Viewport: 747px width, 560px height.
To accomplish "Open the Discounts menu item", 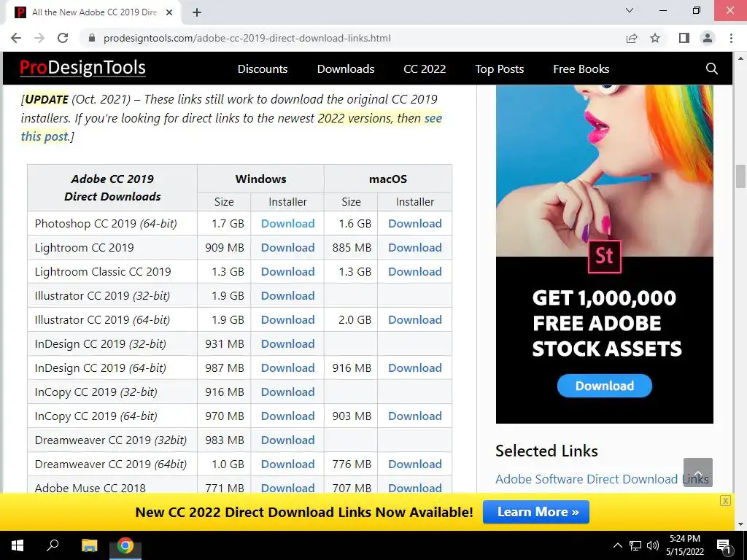I will point(263,69).
